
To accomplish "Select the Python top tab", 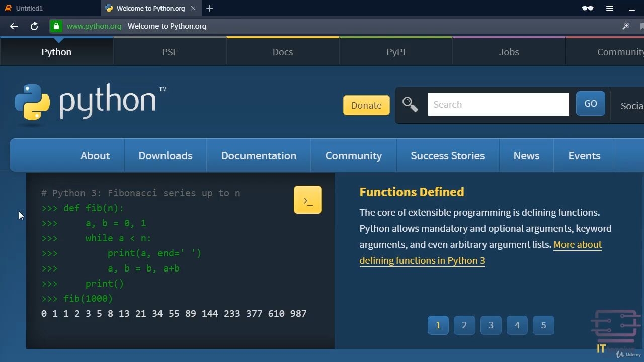I will (56, 52).
